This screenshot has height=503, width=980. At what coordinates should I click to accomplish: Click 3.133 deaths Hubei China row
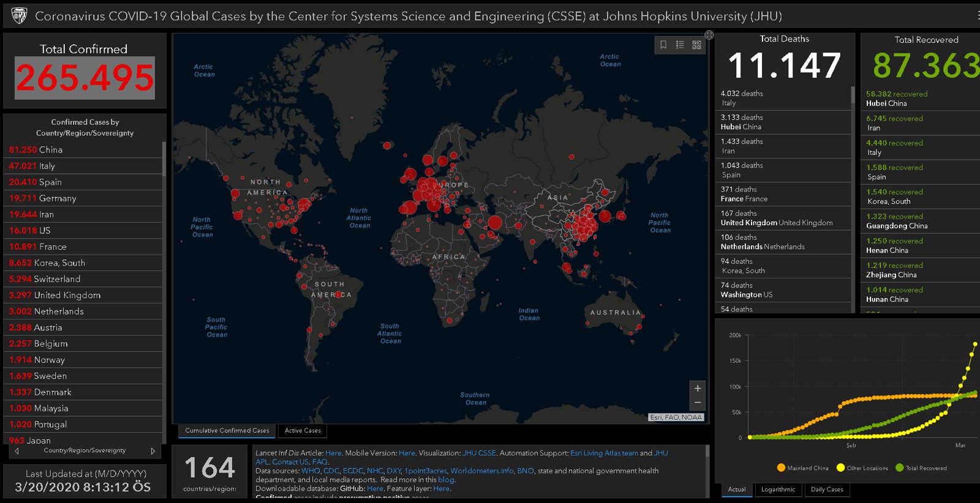pos(783,122)
